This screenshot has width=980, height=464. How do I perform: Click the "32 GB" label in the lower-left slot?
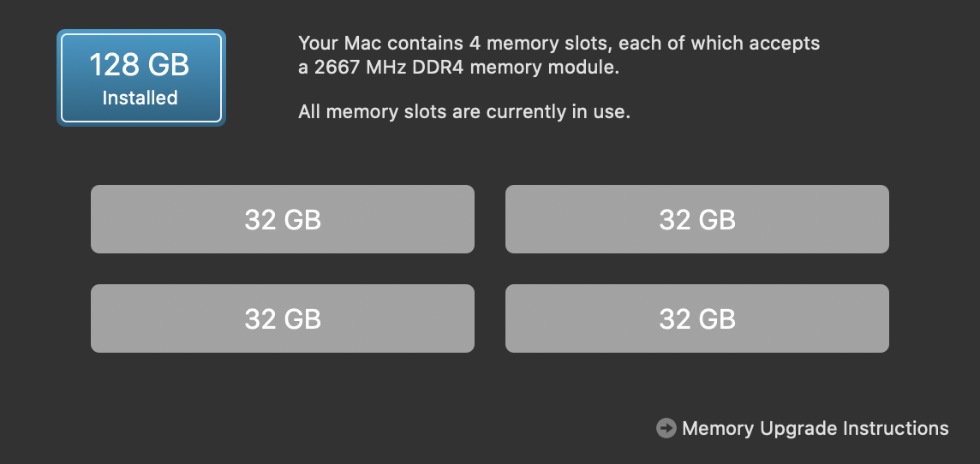(x=283, y=319)
